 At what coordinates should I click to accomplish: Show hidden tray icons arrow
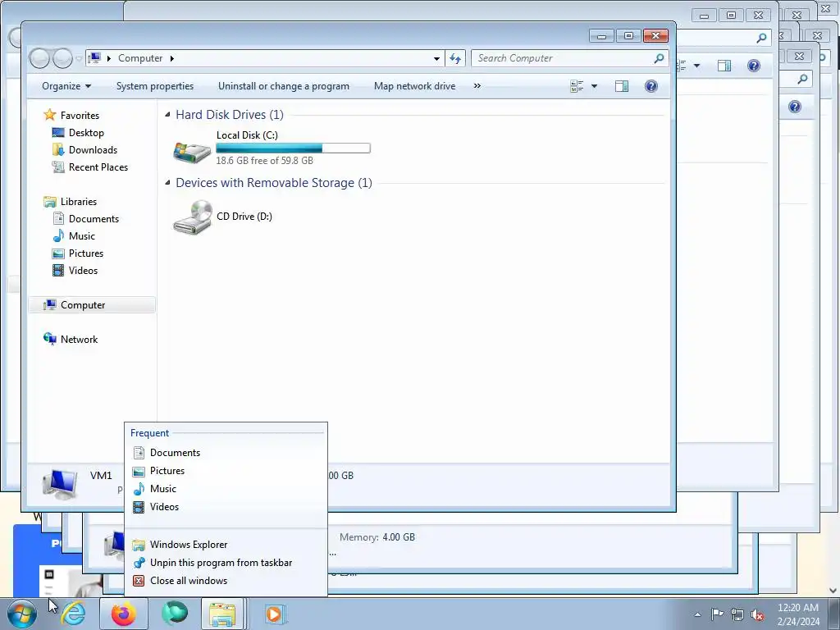(x=697, y=614)
